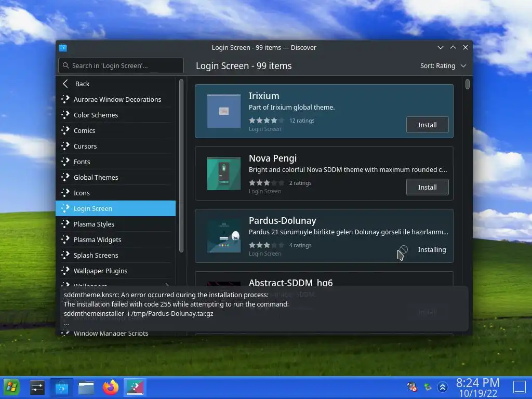
Task: Open System Settings from taskbar
Action: click(x=37, y=388)
